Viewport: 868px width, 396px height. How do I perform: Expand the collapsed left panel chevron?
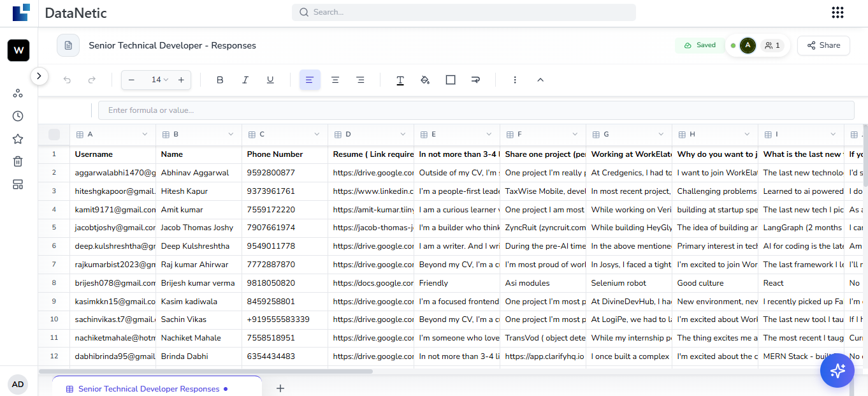pyautogui.click(x=39, y=76)
